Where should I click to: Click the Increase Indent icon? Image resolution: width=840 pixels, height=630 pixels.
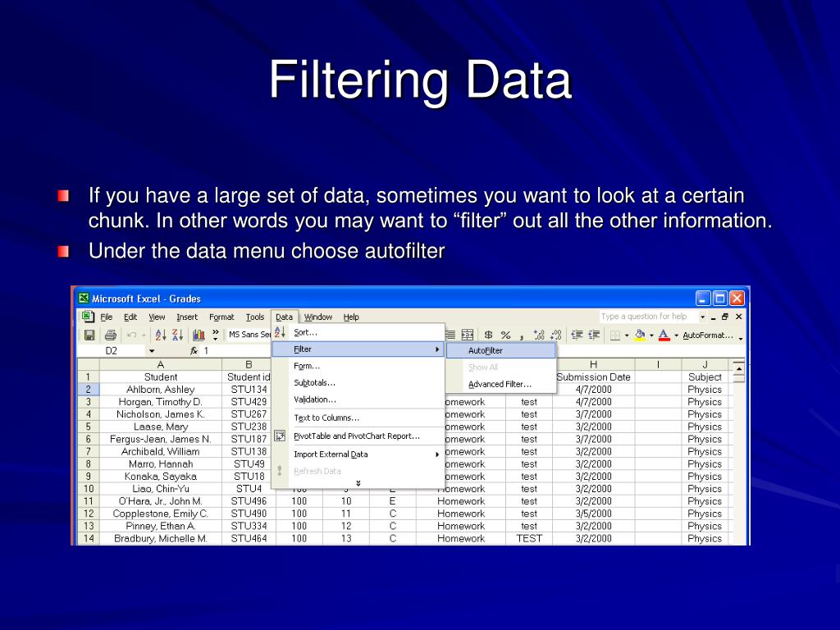(x=594, y=335)
